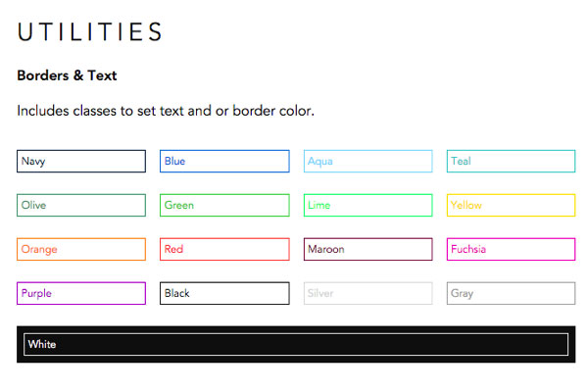Click the Olive bordered swatch

click(81, 206)
